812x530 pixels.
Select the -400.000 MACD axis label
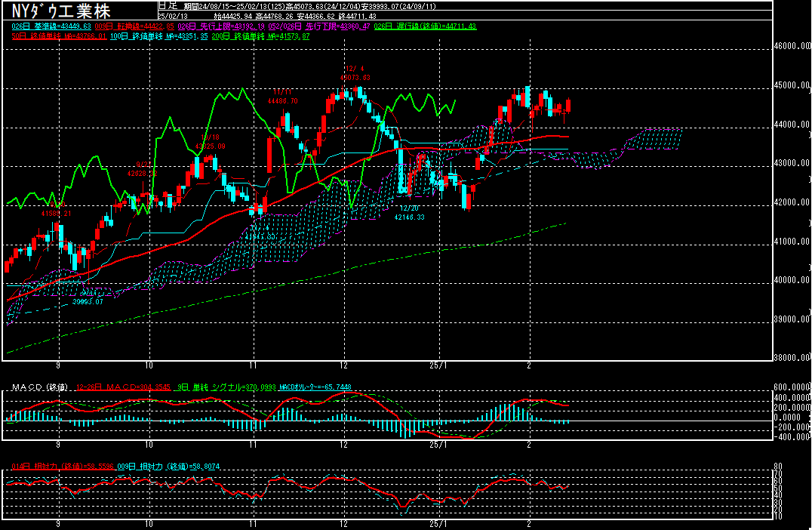click(x=792, y=436)
